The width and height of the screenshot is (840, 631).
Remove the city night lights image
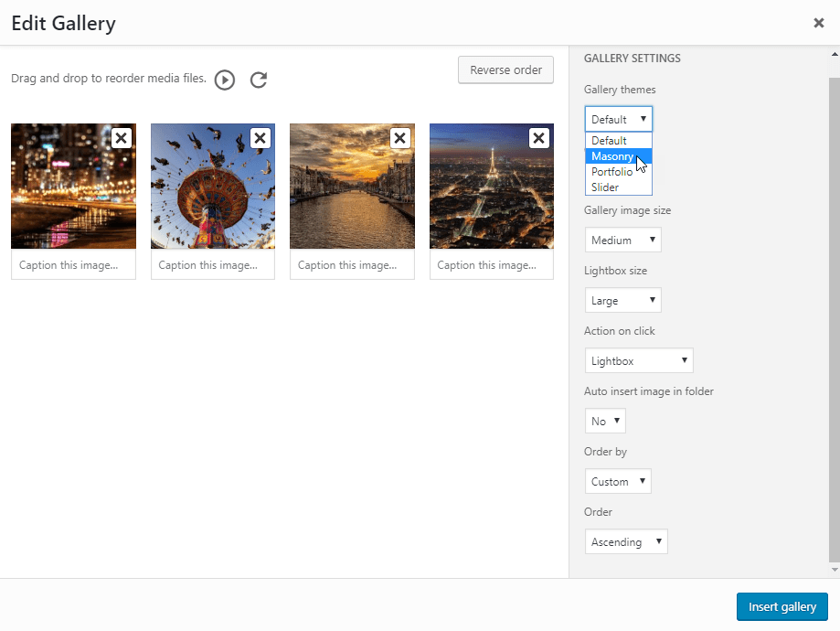pos(122,138)
